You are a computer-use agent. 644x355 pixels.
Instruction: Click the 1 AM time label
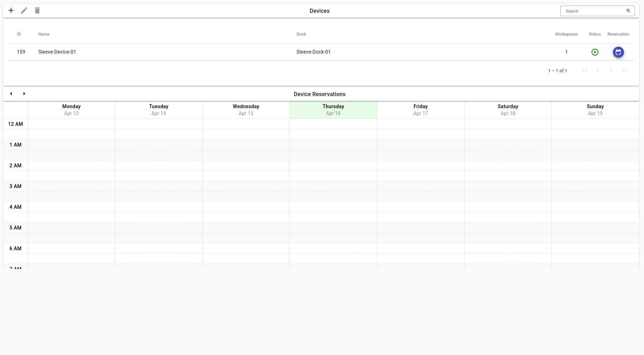16,145
